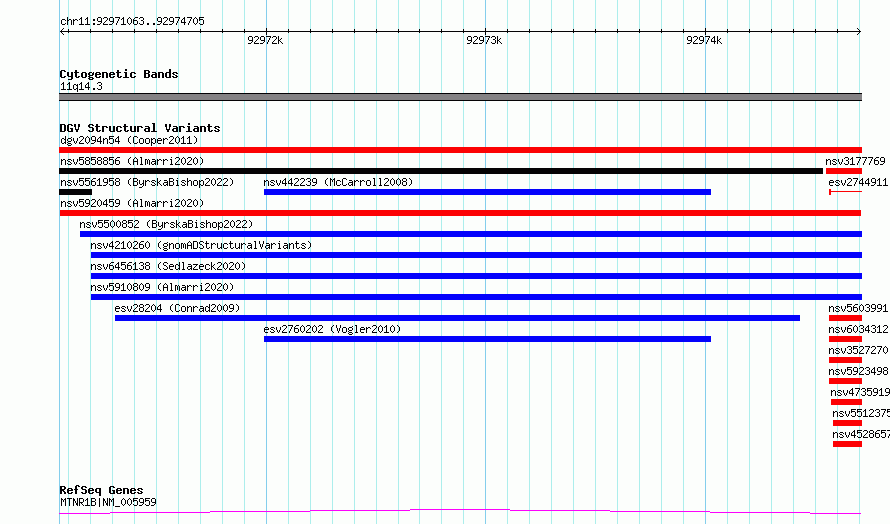This screenshot has height=524, width=890.
Task: Click the RefSeq Genes track title
Action: click(101, 490)
